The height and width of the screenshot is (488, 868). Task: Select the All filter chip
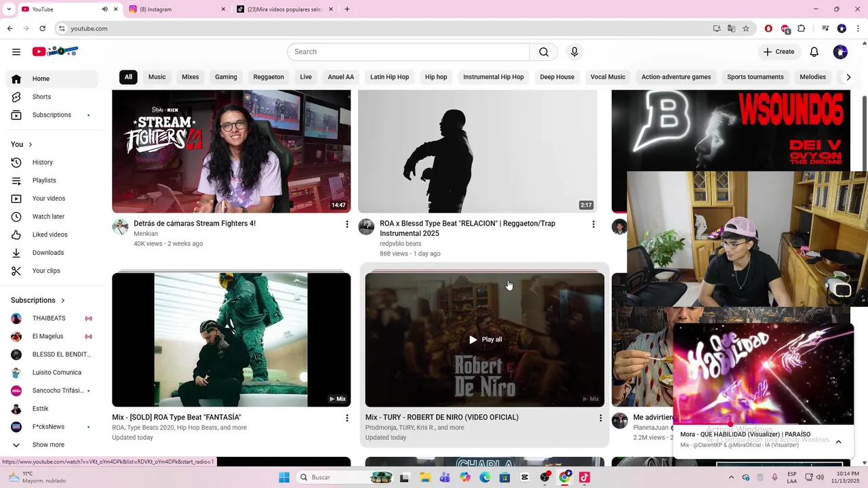coord(128,77)
